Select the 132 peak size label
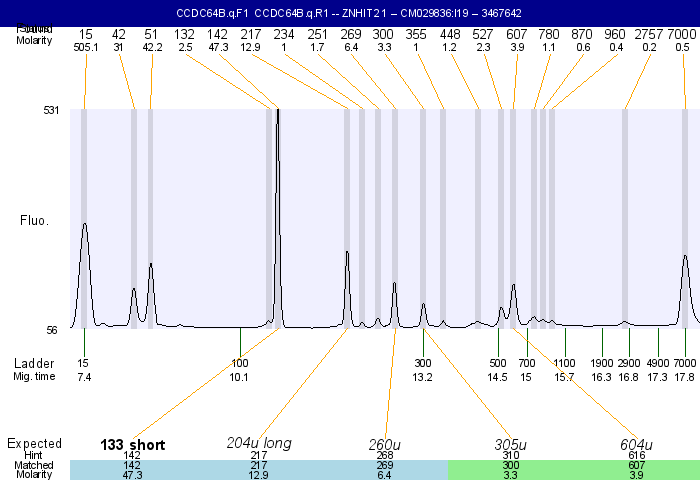The width and height of the screenshot is (700, 480). (185, 34)
